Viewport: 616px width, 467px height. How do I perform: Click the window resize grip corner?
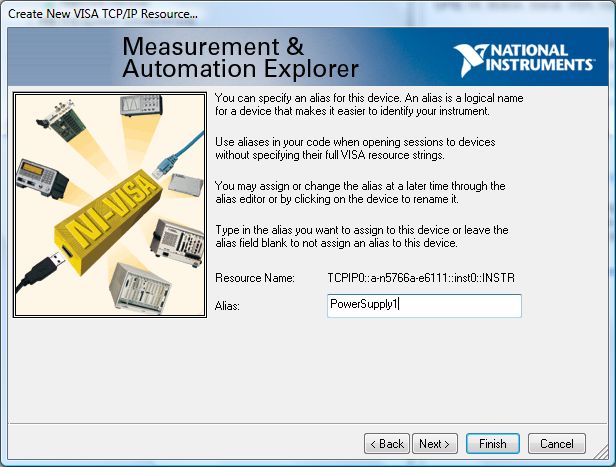pos(601,453)
